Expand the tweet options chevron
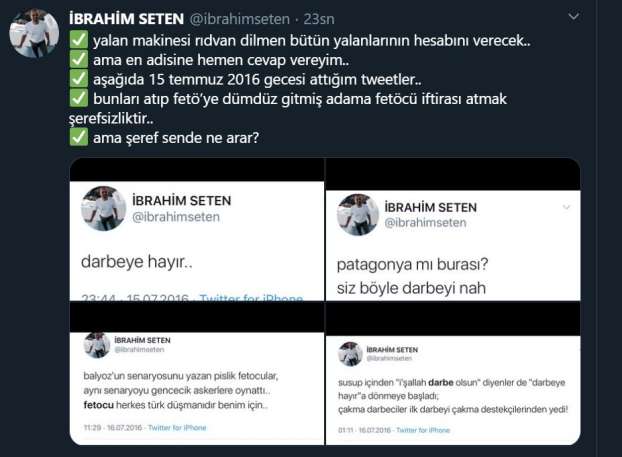Viewport: 622px width, 457px height. point(574,17)
